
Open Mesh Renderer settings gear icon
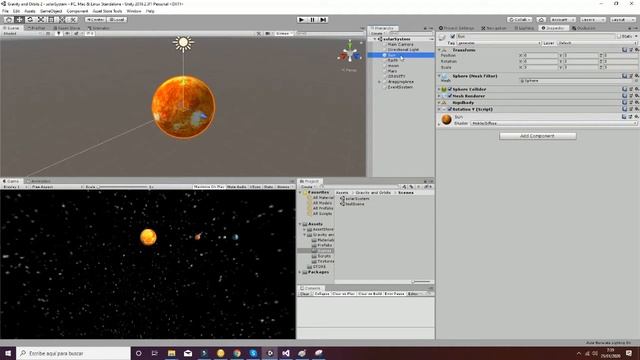(636, 96)
